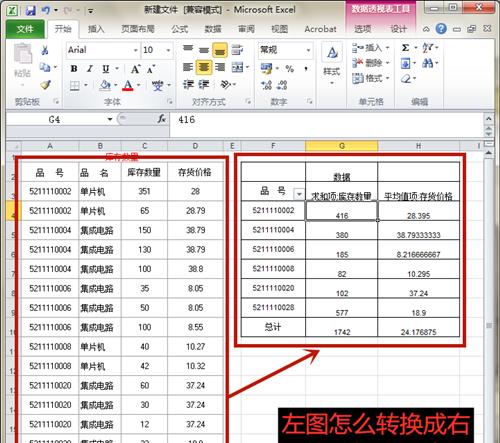Click the fill color bucket icon

point(105,86)
